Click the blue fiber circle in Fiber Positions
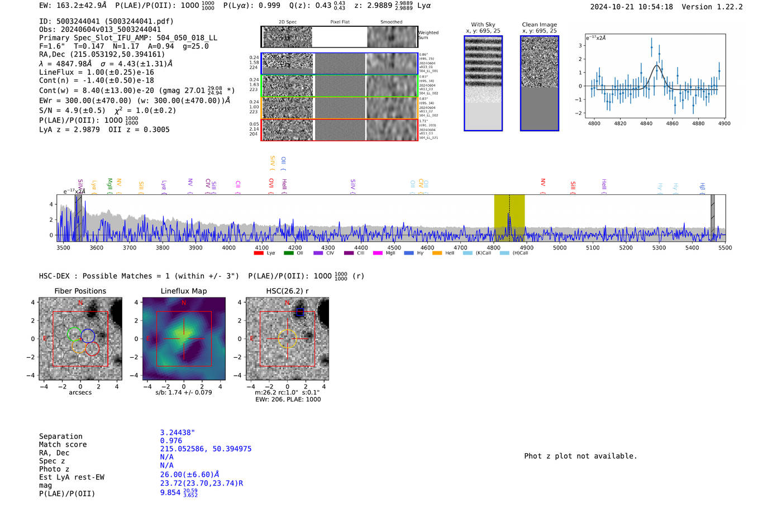 click(88, 336)
